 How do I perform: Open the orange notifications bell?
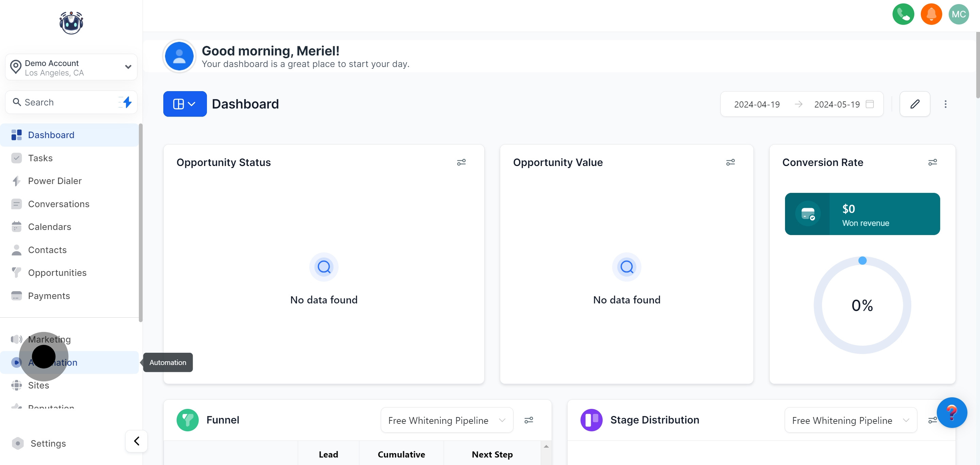coord(931,14)
